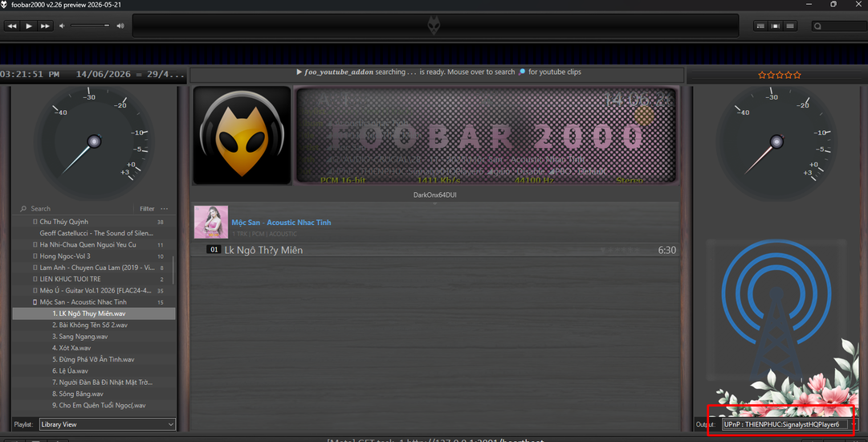Click the foobar2000 title bar app icon
Screen dimensions: 868x442
tap(5, 5)
